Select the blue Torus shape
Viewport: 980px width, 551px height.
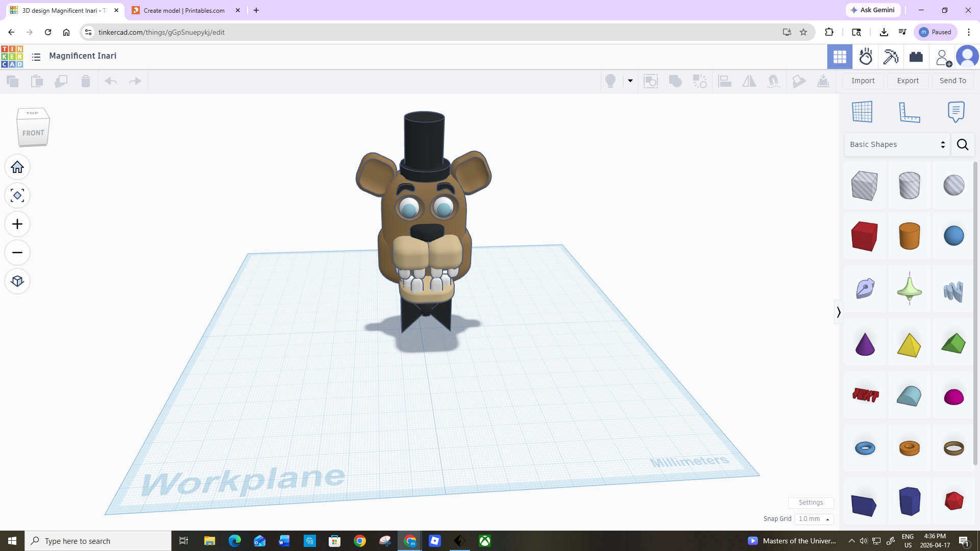865,448
